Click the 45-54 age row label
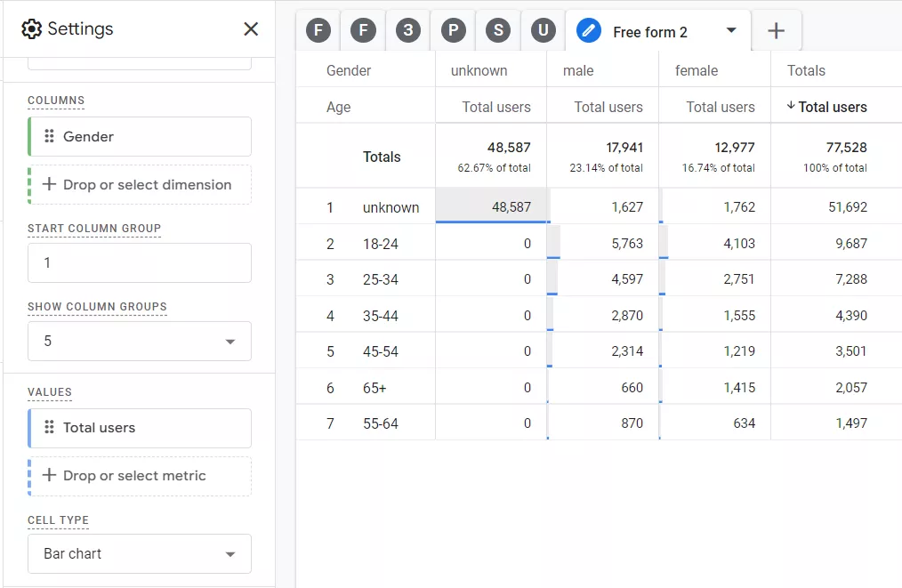Viewport: 902px width, 588px height. tap(380, 351)
